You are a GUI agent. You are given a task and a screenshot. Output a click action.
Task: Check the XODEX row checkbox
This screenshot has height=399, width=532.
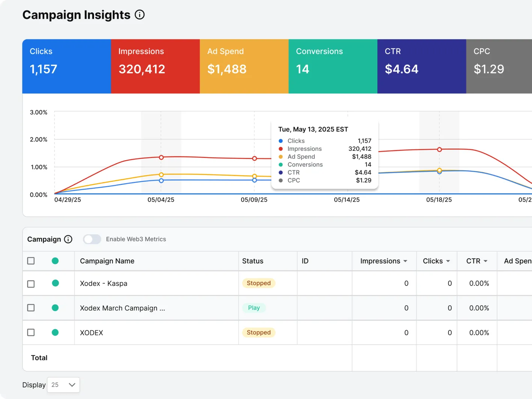31,332
